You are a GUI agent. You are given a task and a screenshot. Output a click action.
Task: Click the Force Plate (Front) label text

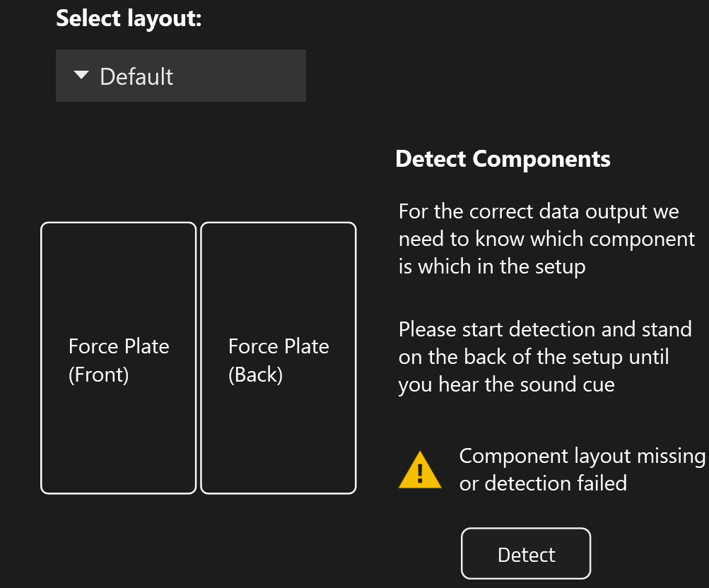click(x=119, y=360)
